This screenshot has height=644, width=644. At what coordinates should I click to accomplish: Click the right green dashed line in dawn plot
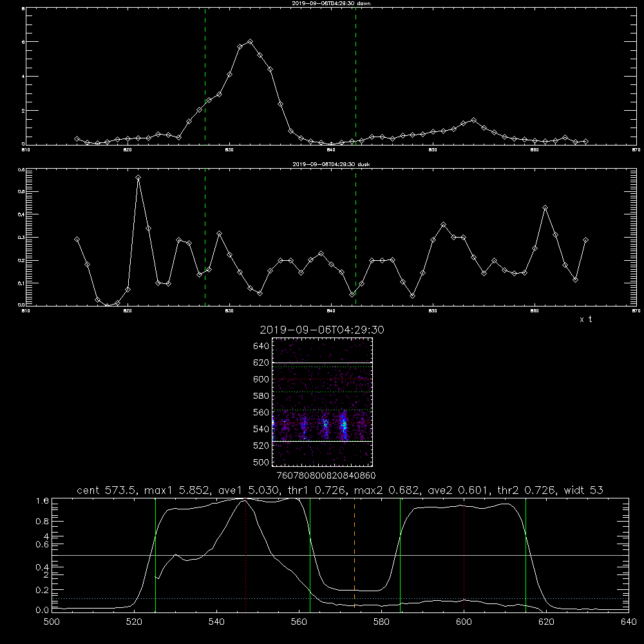pos(355,77)
